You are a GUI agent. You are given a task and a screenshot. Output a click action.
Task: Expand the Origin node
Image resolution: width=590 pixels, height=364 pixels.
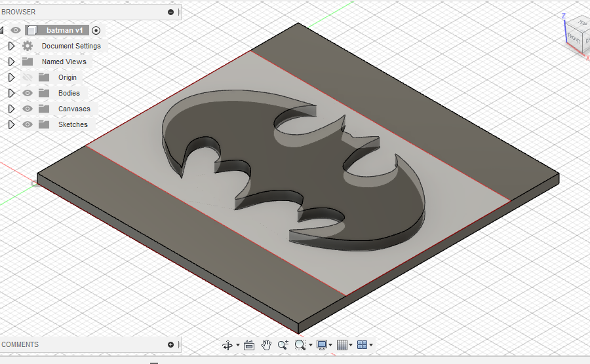(11, 77)
